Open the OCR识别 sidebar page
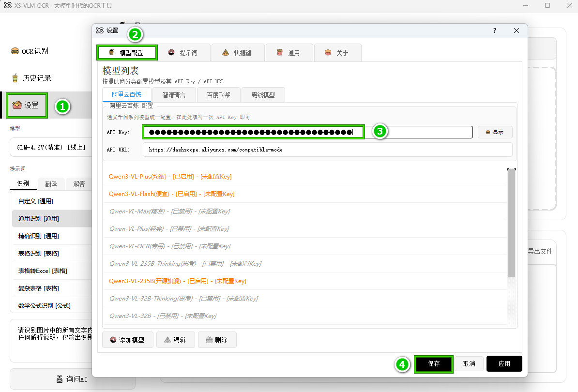This screenshot has height=392, width=578. pyautogui.click(x=30, y=51)
